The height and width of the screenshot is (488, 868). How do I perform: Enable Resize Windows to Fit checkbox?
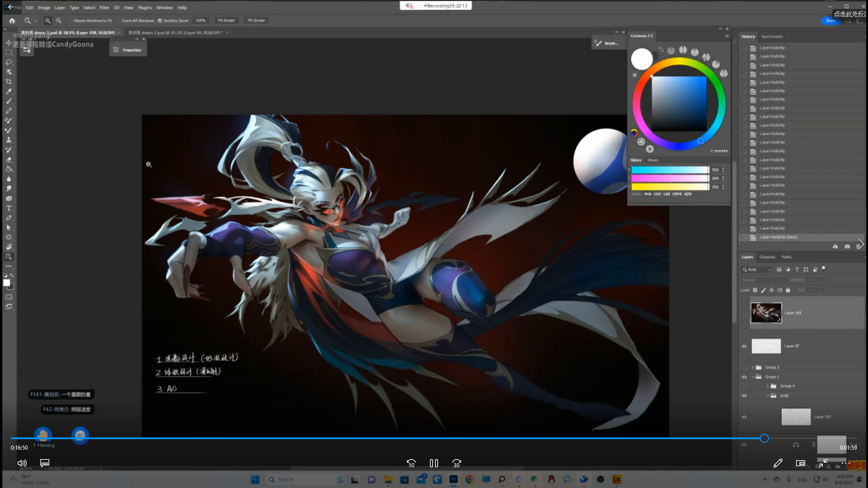[71, 21]
